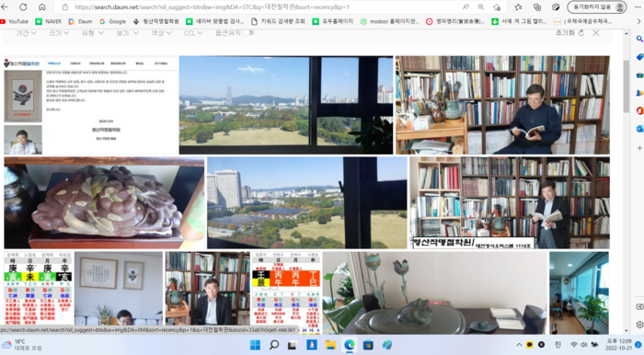Viewport: 644px width, 355px height.
Task: Open the Office icon in the Edge sidebar
Action: (639, 110)
